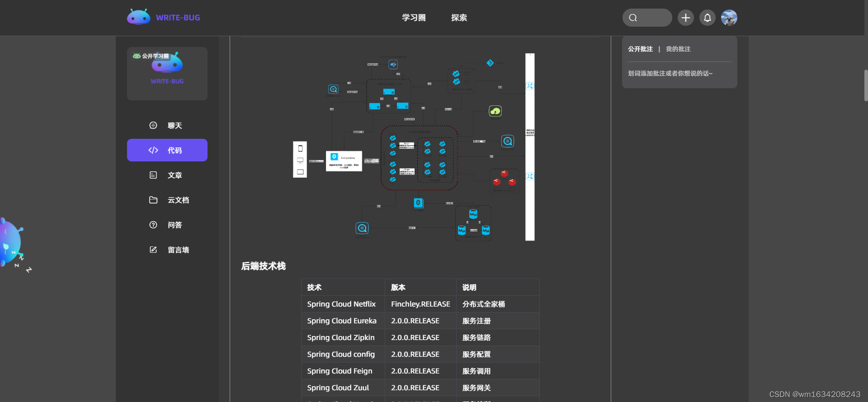The height and width of the screenshot is (402, 868).
Task: Click the Zuul gateway box in diagram
Action: pos(344,161)
